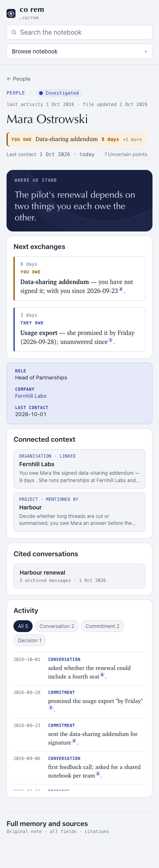Focus the Search the notebook field
The height and width of the screenshot is (868, 159).
(79, 32)
